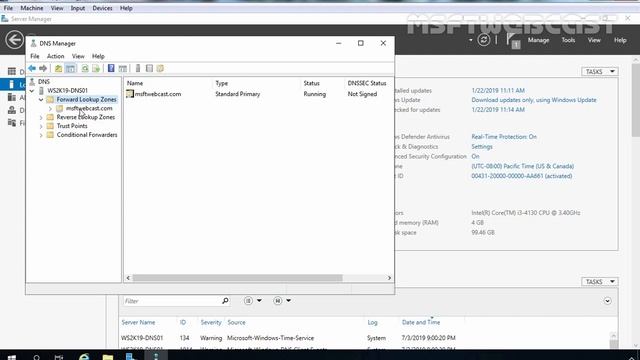This screenshot has width=640, height=360.
Task: Click the File Services icon in sidebar
Action: pyautogui.click(x=12, y=122)
